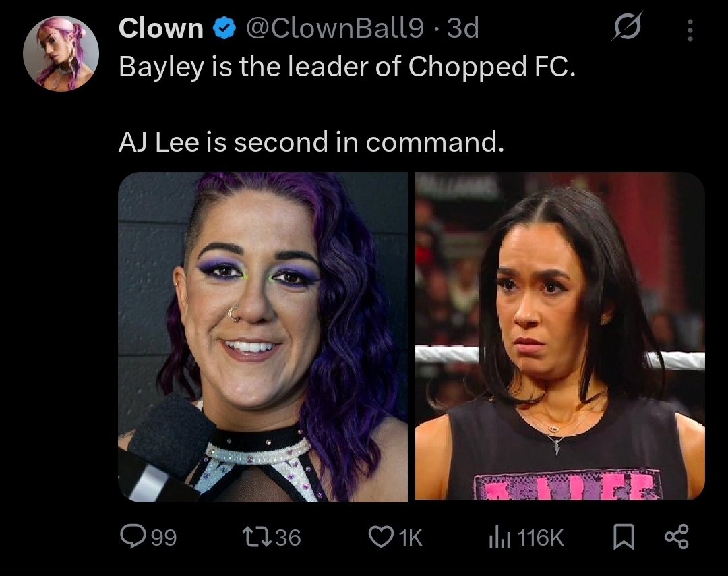
Task: Click the 1K likes count
Action: [411, 538]
